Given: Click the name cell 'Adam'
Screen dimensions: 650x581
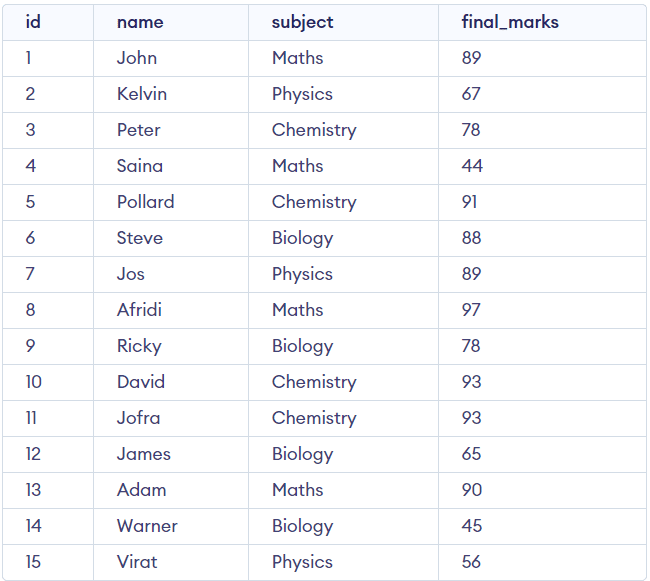Looking at the screenshot, I should tap(141, 490).
